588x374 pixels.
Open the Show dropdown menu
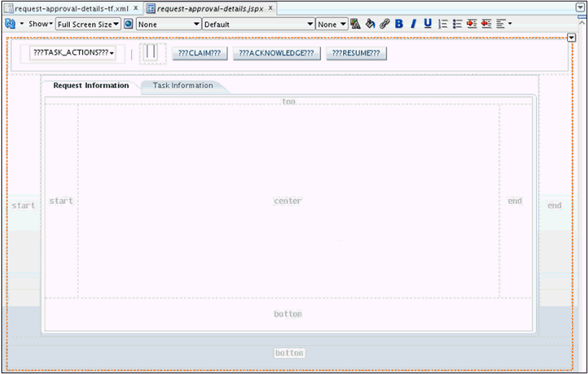click(40, 24)
